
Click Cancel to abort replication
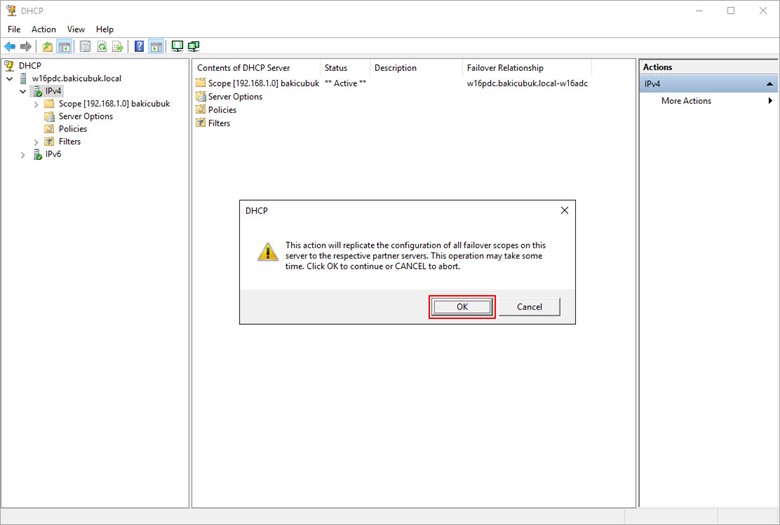click(x=529, y=307)
